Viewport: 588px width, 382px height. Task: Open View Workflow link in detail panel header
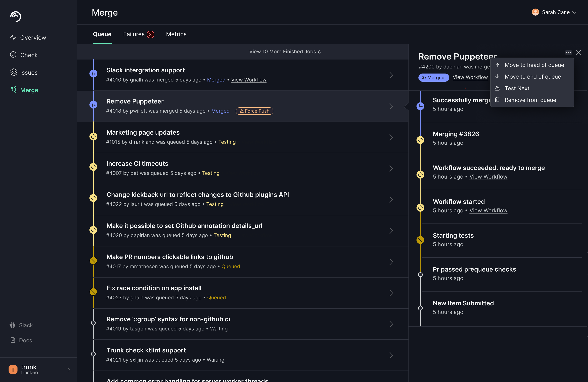470,77
